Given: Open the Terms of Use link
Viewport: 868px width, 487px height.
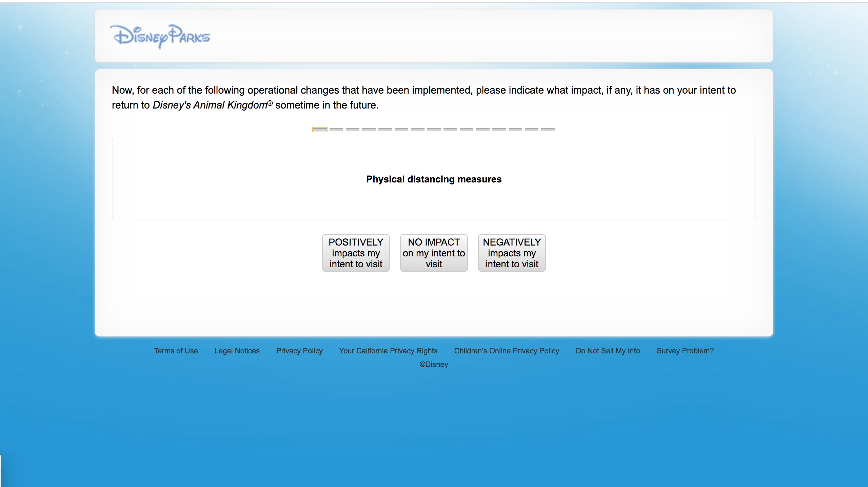Looking at the screenshot, I should [x=176, y=351].
